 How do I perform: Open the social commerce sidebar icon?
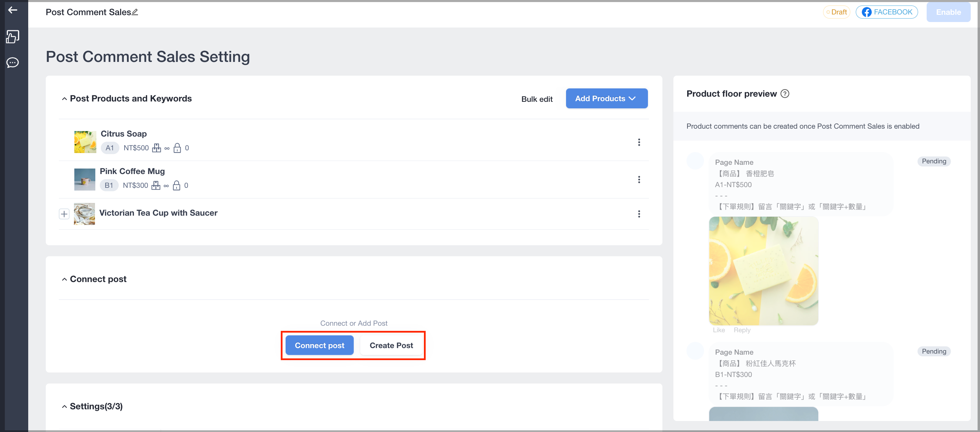(13, 37)
